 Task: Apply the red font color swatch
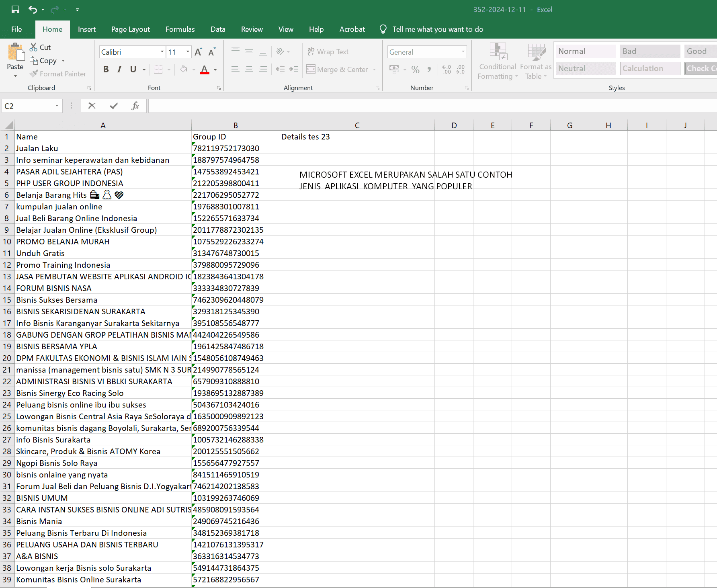[x=205, y=70]
